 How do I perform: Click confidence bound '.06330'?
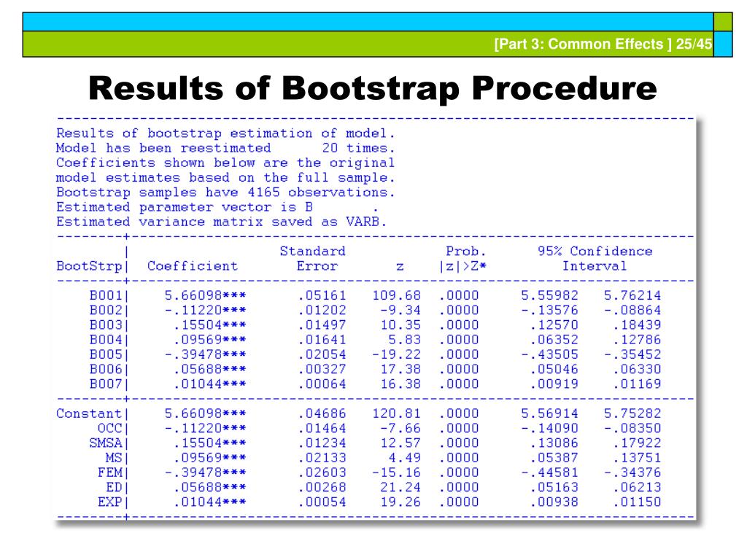(x=637, y=370)
